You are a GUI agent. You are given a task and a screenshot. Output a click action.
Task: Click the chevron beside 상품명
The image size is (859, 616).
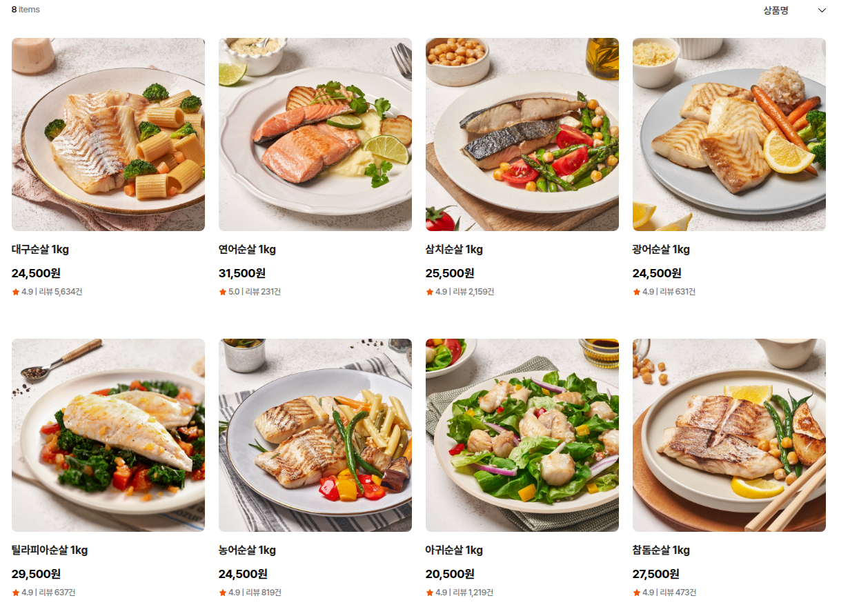click(822, 10)
